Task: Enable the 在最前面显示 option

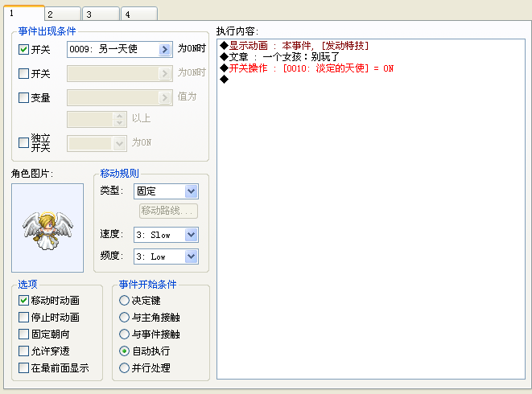Action: (23, 368)
